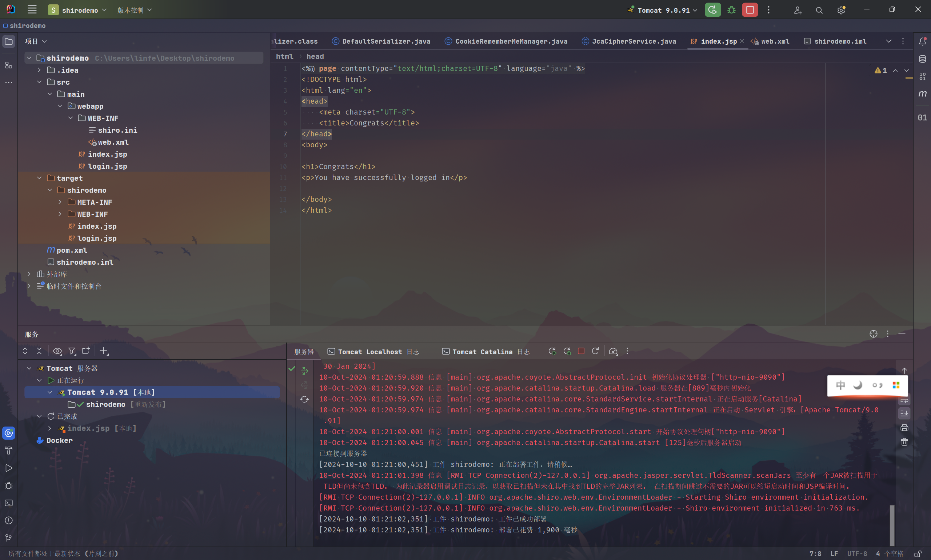The height and width of the screenshot is (560, 931).
Task: Toggle scroll-to-end in the console
Action: 904,413
